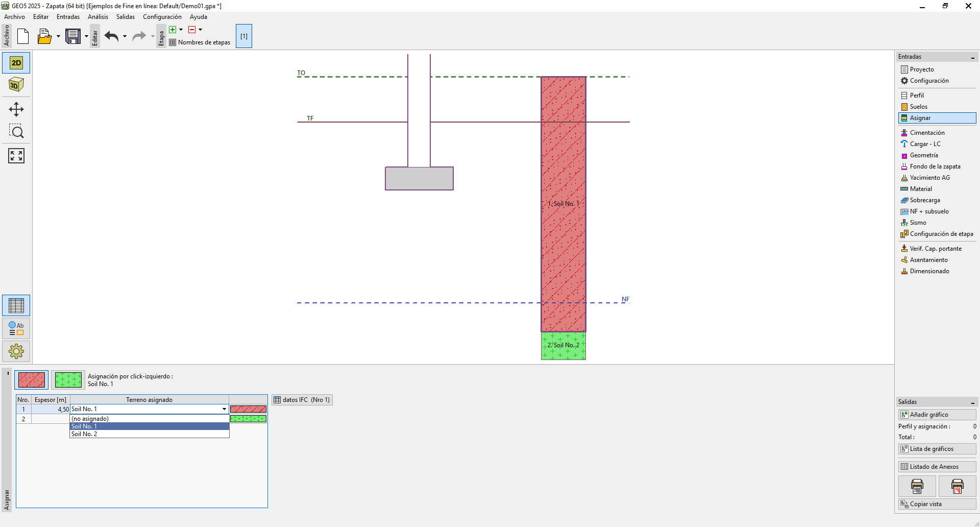Open the Salidas menu
This screenshot has width=980, height=527.
point(125,17)
